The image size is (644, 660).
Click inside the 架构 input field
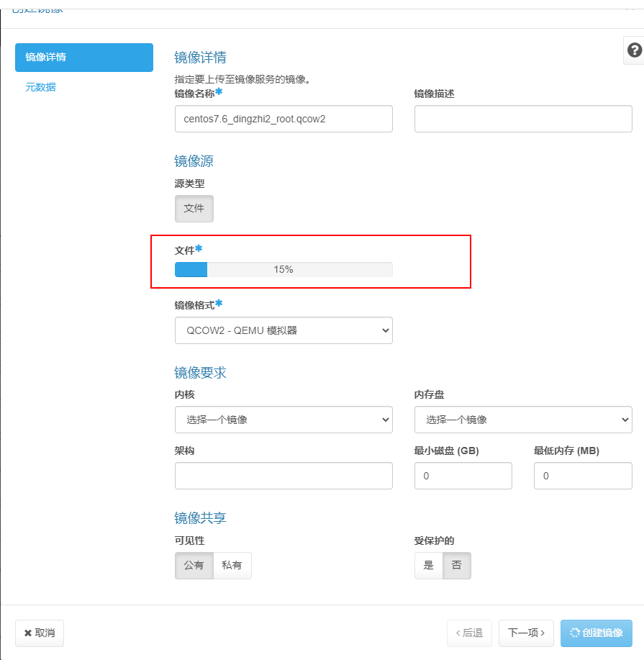point(283,476)
